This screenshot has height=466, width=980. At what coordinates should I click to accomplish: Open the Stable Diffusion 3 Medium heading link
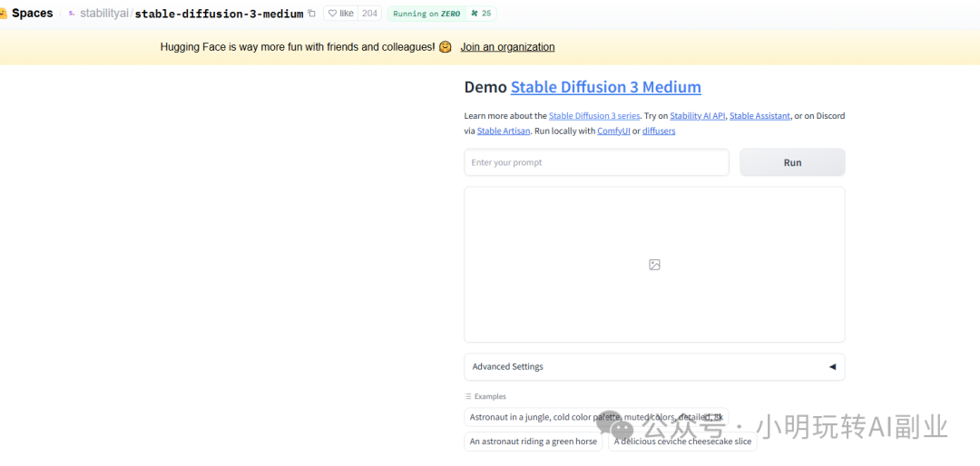pos(605,87)
